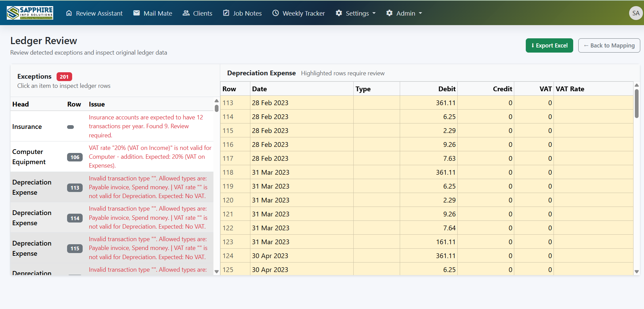
Task: Select Depreciation Expense exception for row 115
Action: point(112,248)
